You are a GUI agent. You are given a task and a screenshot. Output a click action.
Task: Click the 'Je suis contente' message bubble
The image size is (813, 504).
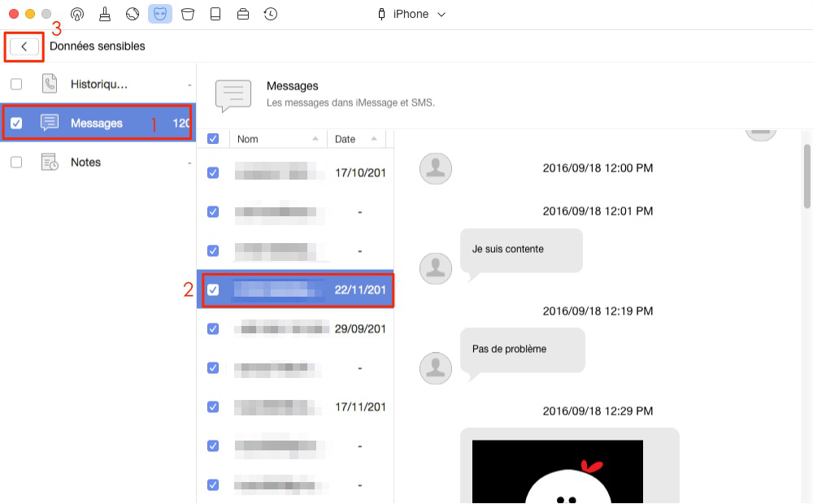pos(522,251)
